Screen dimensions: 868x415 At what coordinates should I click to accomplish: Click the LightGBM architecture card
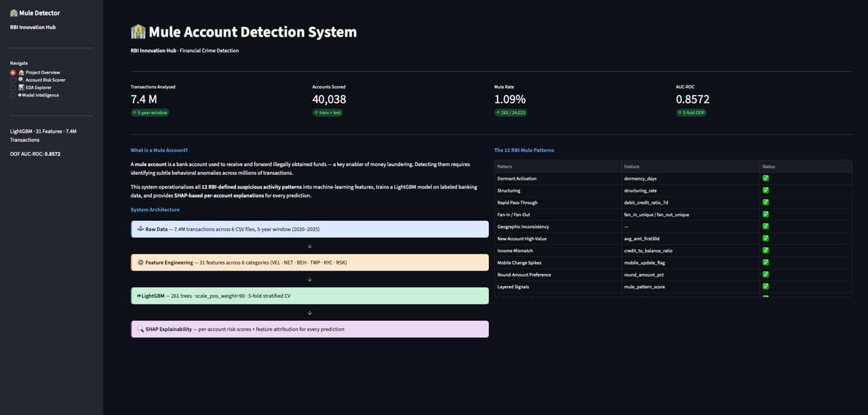[x=309, y=296]
